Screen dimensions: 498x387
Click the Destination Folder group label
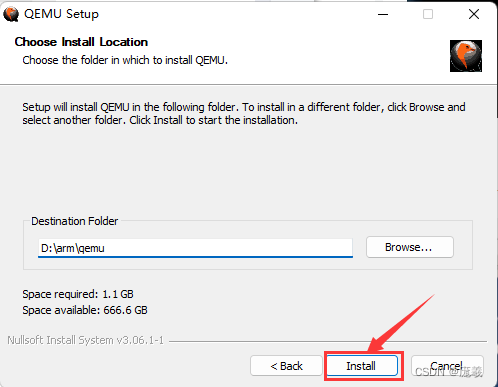click(x=74, y=221)
